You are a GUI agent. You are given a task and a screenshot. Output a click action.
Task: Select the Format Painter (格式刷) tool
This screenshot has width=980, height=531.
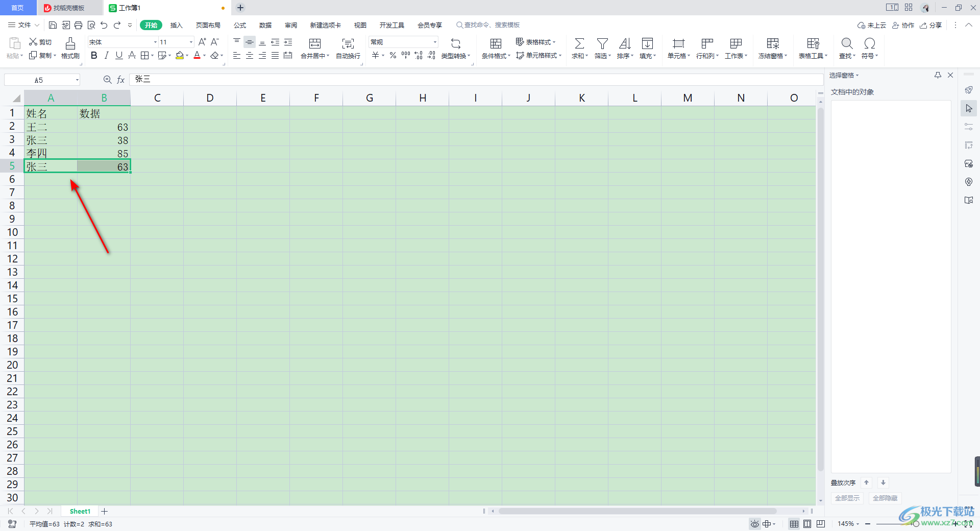point(70,49)
